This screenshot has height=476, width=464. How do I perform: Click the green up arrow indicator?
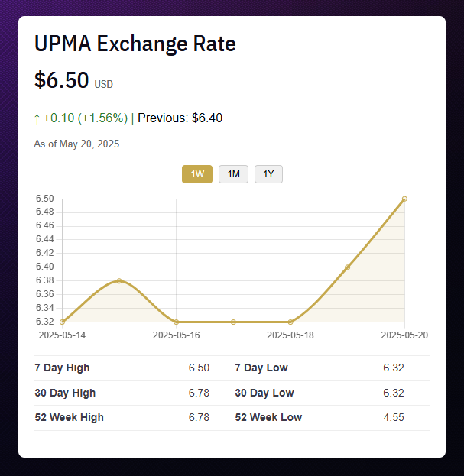coord(37,118)
